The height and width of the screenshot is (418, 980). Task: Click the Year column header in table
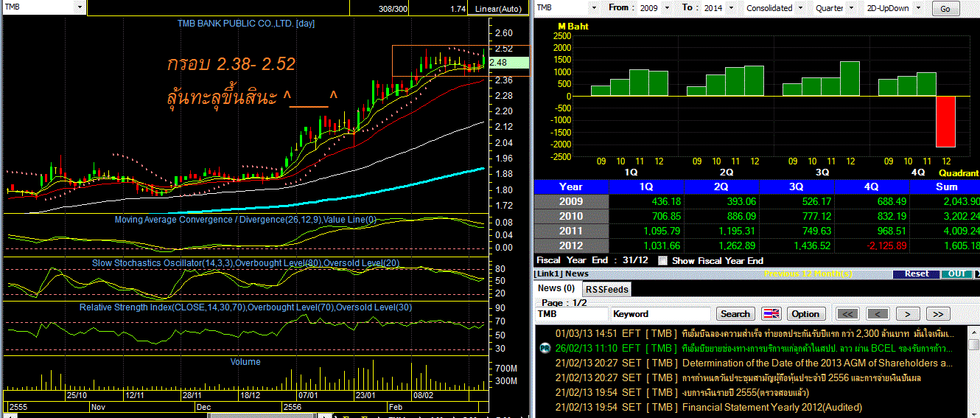[571, 187]
